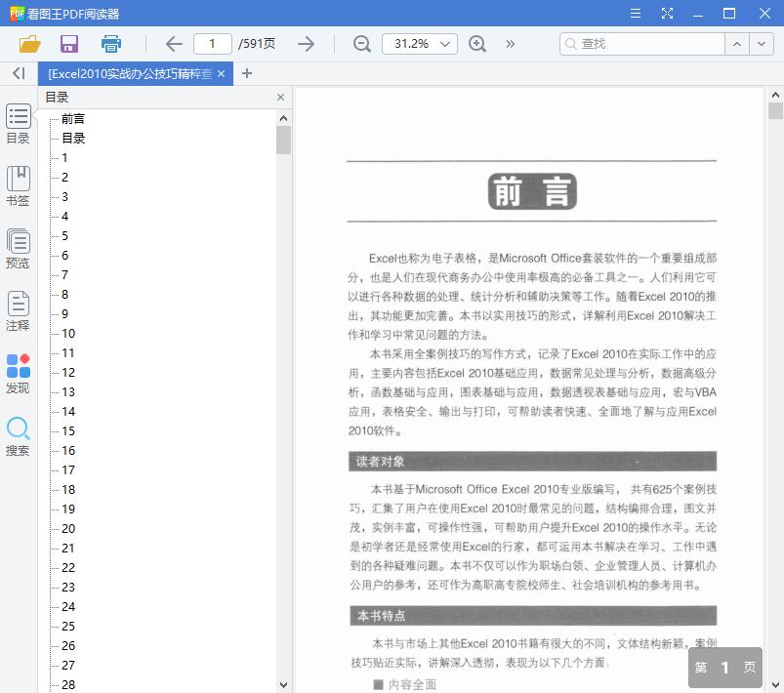Collapse the sidebar with the left arrow icon

pyautogui.click(x=19, y=73)
